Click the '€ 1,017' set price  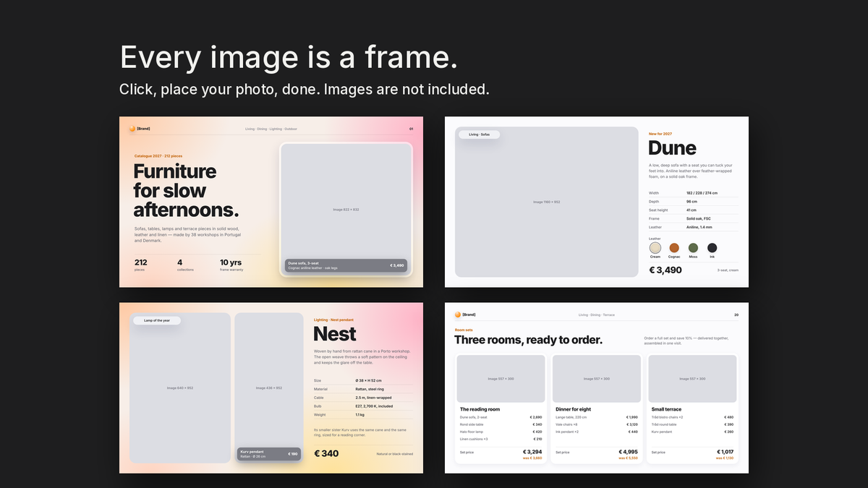click(725, 452)
